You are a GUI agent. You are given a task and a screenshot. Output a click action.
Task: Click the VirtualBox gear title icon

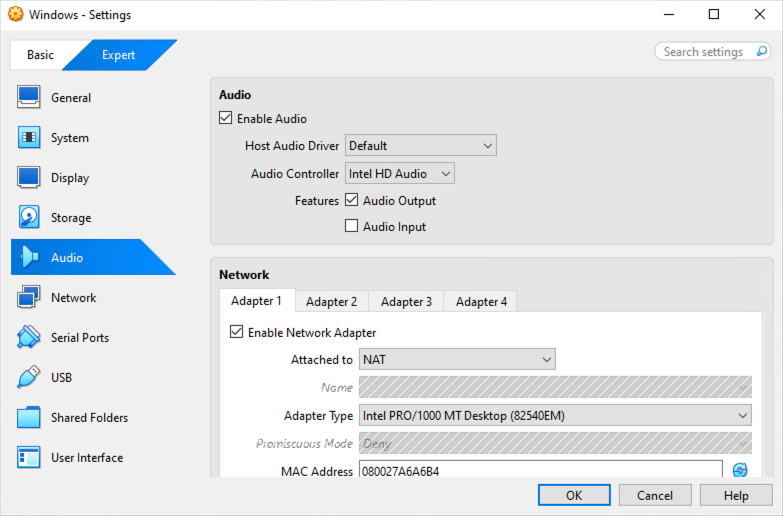coord(15,14)
